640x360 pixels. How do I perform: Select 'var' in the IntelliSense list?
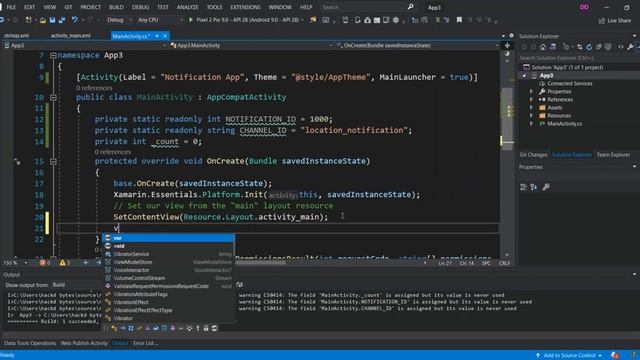(x=168, y=238)
